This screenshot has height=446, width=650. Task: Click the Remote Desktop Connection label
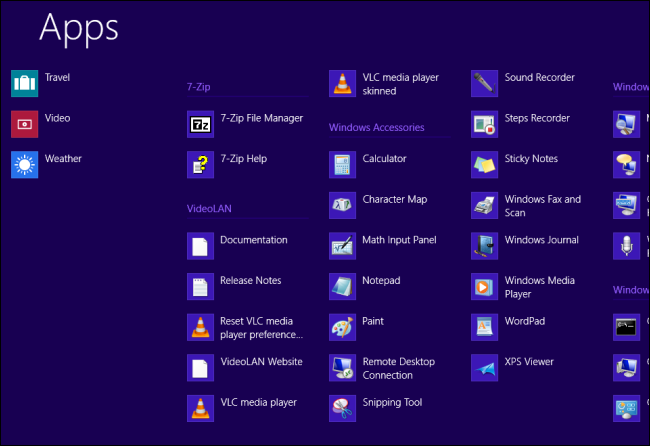(x=398, y=368)
